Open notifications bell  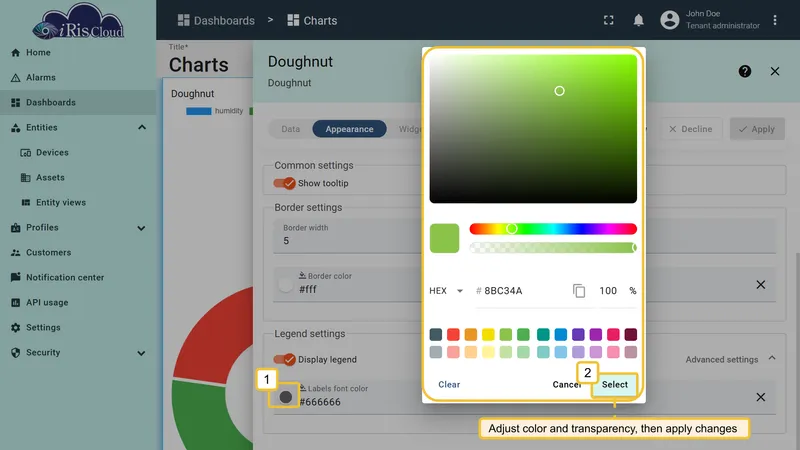(638, 20)
